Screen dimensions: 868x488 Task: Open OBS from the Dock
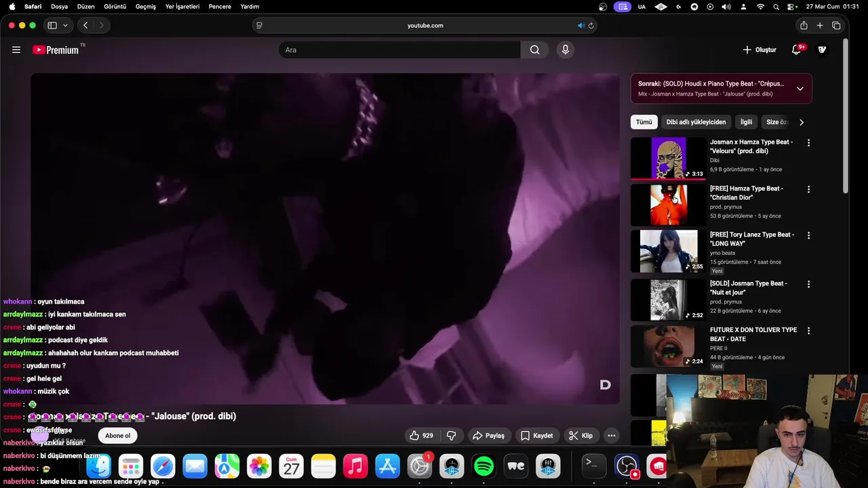click(627, 466)
